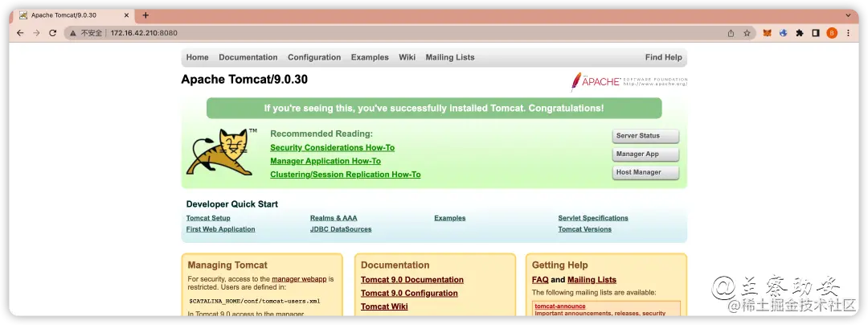The height and width of the screenshot is (325, 868).
Task: Open Clustering/Session Replication How-To link
Action: point(346,175)
